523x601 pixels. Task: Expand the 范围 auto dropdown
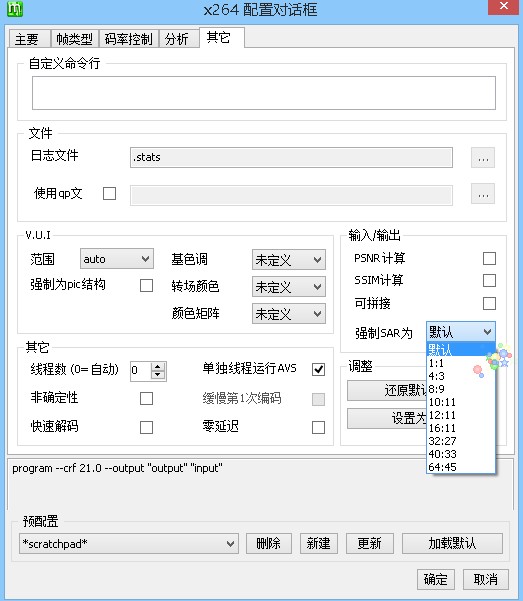(117, 259)
